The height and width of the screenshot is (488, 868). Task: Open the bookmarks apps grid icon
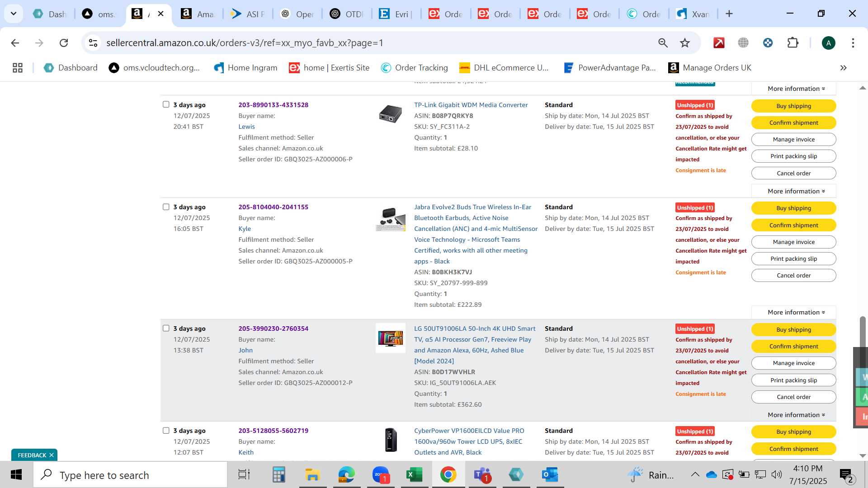[x=18, y=68]
